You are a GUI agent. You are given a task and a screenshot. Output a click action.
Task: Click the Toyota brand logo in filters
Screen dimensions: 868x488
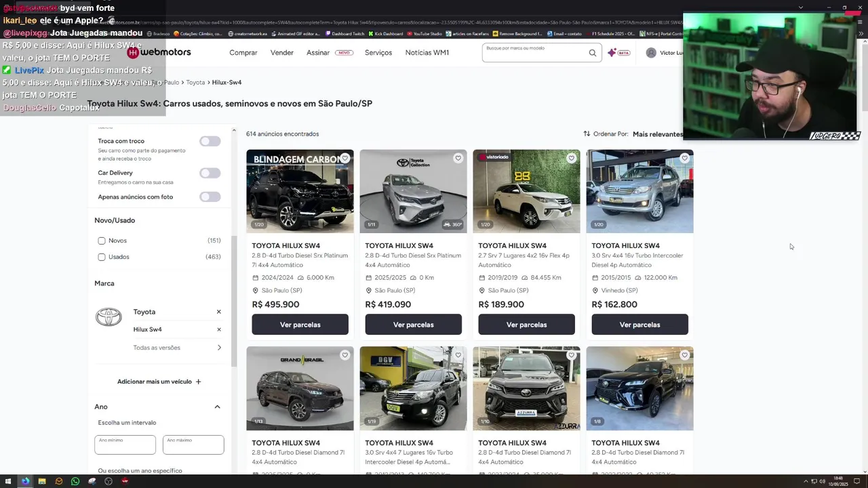[x=108, y=317]
